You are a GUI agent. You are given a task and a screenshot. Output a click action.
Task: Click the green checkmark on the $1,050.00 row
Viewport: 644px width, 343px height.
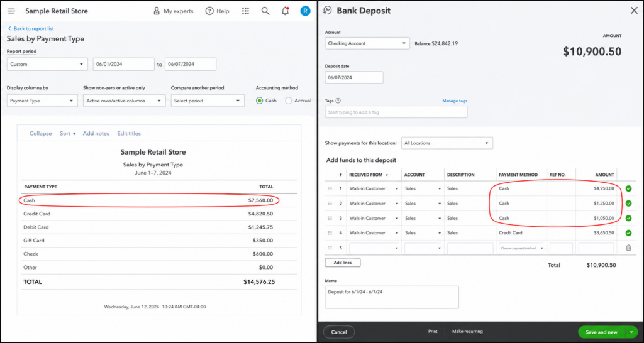pos(628,218)
